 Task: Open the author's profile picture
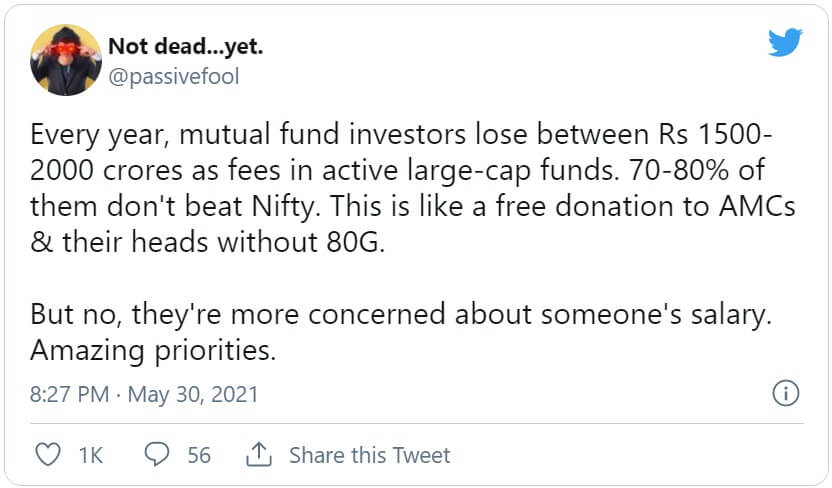[x=66, y=59]
